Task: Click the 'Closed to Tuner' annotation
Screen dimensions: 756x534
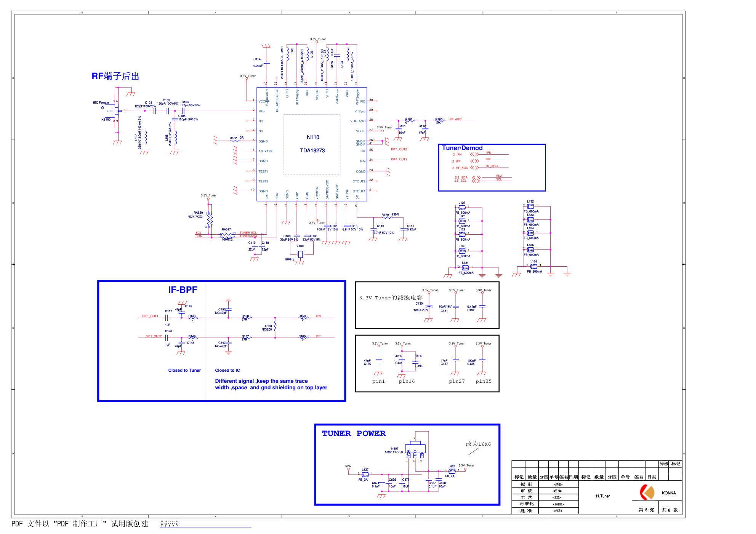Action: point(184,370)
